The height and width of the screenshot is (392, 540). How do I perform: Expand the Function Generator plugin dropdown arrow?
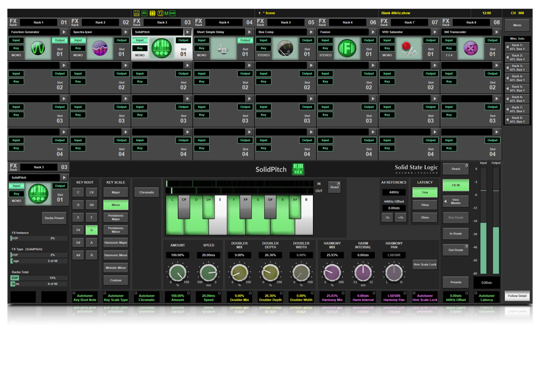click(64, 32)
